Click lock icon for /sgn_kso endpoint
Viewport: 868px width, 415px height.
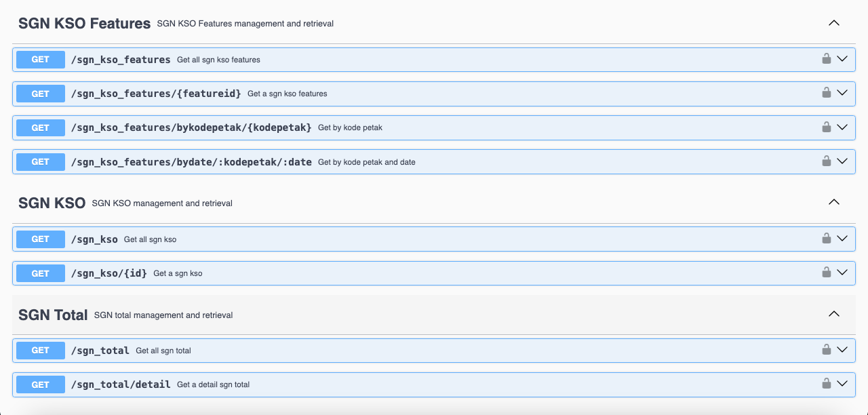[826, 239]
